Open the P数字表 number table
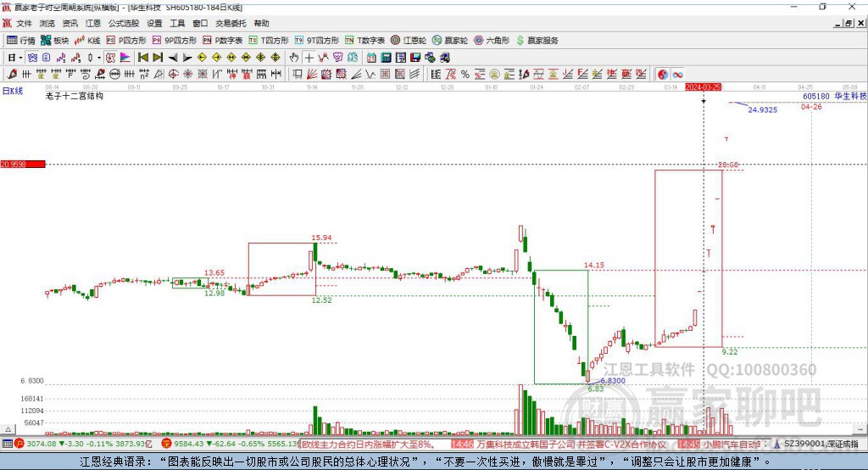This screenshot has width=868, height=470. click(x=223, y=41)
